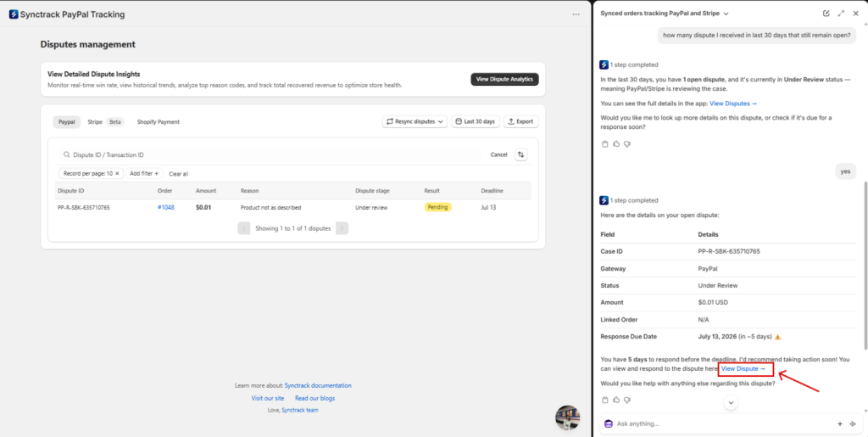This screenshot has width=868, height=437.
Task: Click the plus attachment icon in chat input
Action: [840, 423]
